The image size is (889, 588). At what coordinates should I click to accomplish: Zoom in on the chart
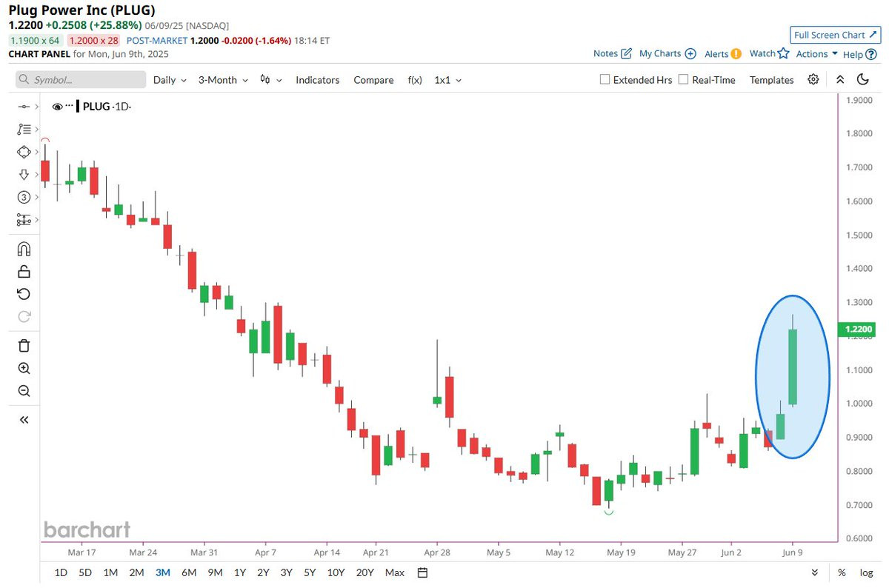point(24,368)
